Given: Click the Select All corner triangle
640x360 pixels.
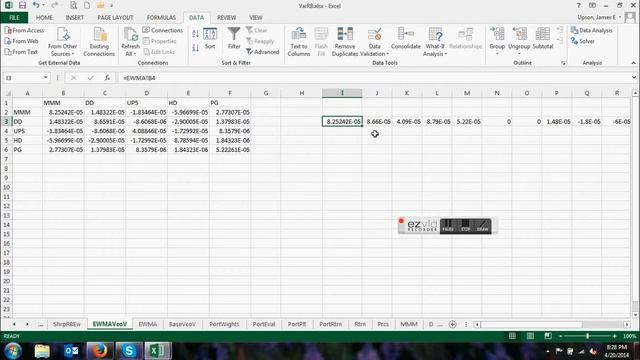Looking at the screenshot, I should coord(7,93).
